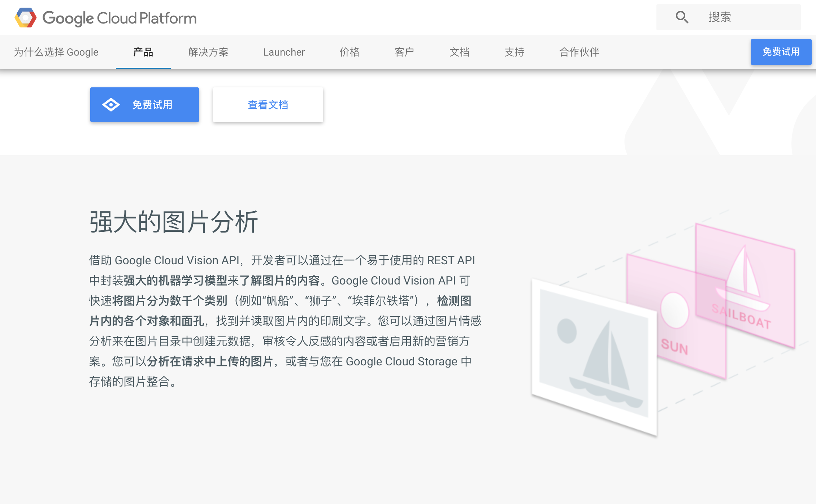Open the 价格 nav item
Image resolution: width=816 pixels, height=504 pixels.
coord(350,52)
